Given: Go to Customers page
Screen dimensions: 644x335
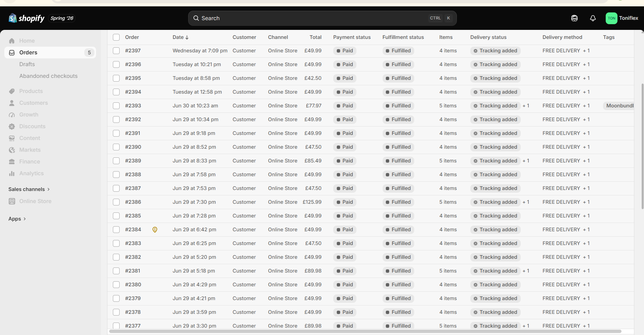Looking at the screenshot, I should coord(34,103).
